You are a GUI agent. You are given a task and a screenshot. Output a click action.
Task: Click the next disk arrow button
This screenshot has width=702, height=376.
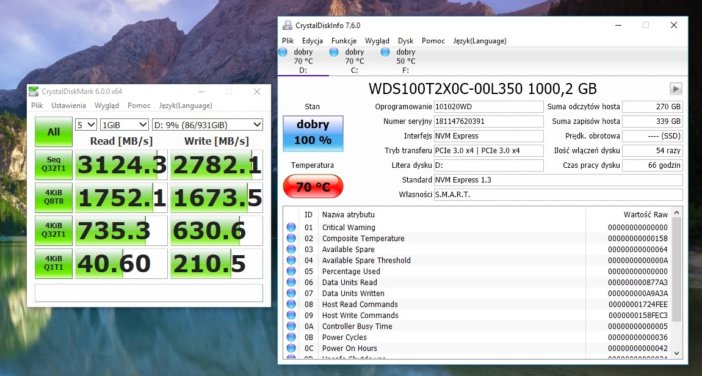tap(676, 89)
